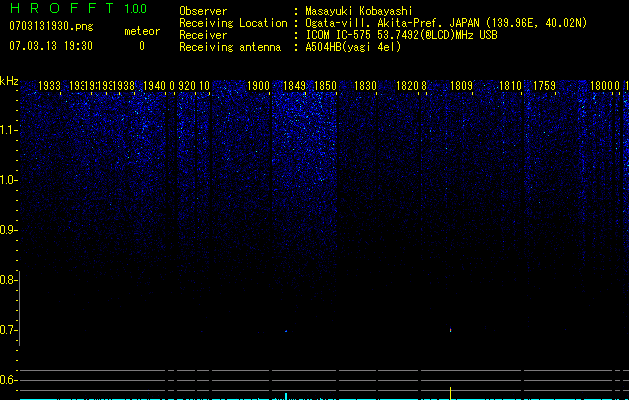Select the 0.6 frequency axis label

(x=8, y=380)
